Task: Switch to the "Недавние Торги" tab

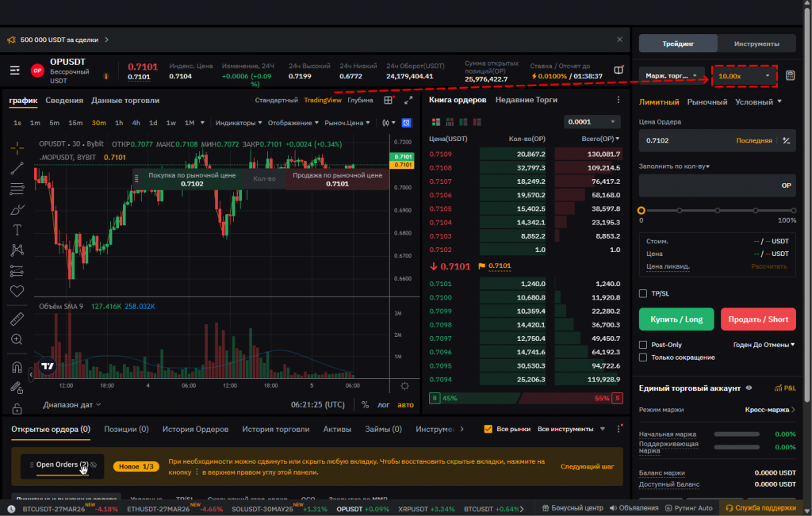Action: 526,100
